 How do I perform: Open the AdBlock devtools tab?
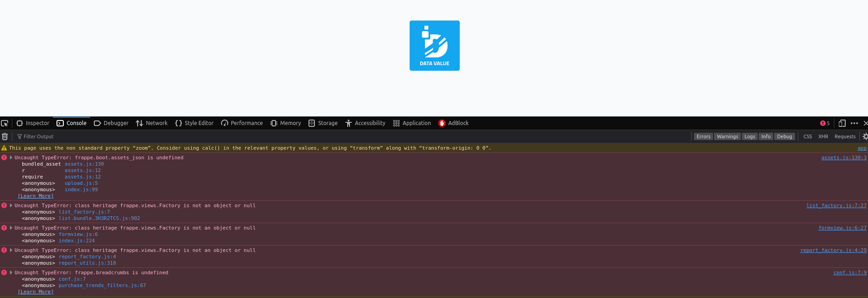tap(453, 123)
